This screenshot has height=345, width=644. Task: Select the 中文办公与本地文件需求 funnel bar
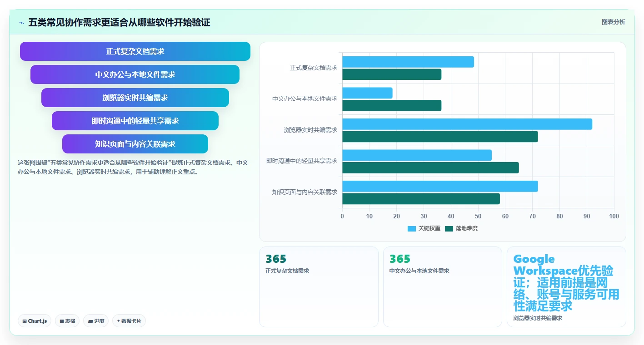point(135,74)
